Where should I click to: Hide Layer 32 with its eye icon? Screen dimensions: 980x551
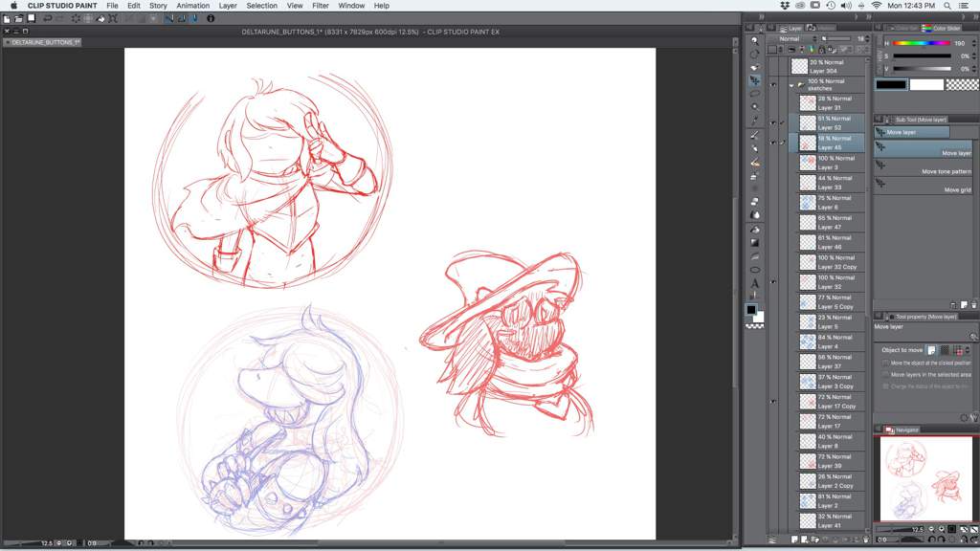(x=773, y=282)
